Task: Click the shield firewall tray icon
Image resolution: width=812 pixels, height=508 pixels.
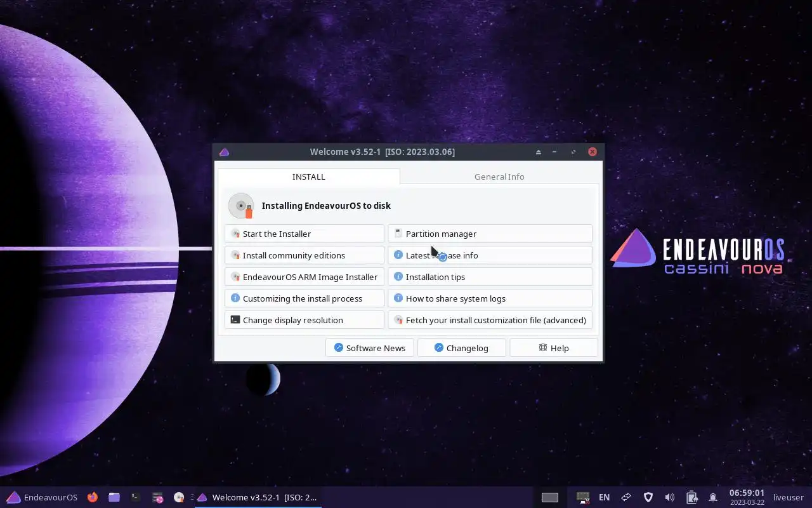Action: [x=648, y=497]
